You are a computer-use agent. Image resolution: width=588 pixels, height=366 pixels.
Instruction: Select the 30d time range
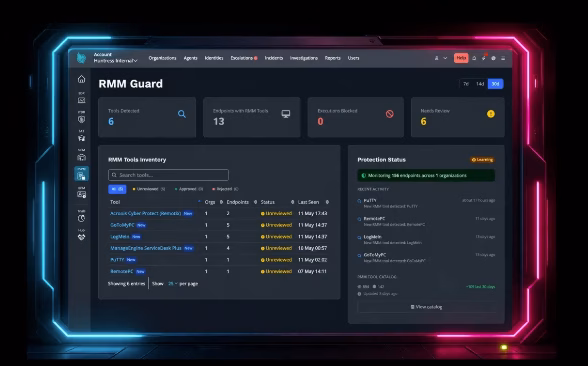point(495,84)
